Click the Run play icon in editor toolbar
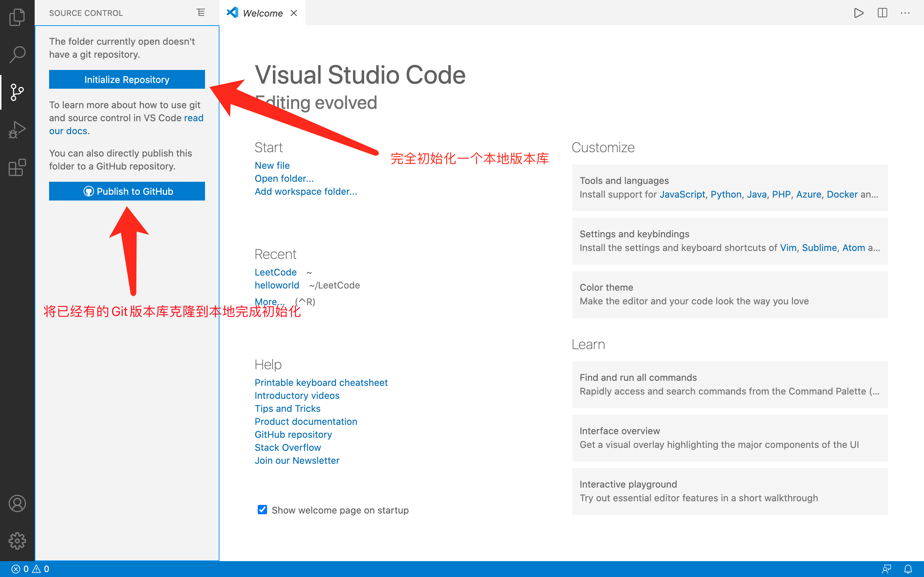 (x=859, y=13)
